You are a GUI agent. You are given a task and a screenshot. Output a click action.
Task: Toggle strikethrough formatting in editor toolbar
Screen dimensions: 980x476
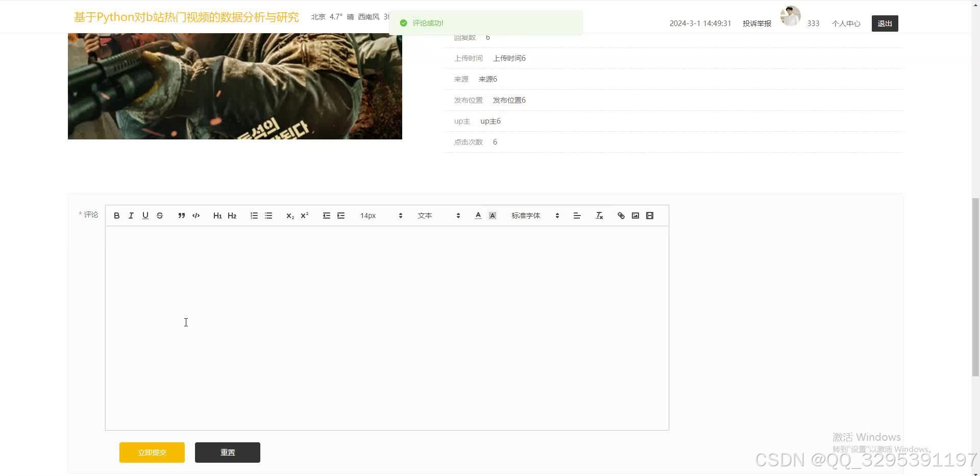pyautogui.click(x=160, y=216)
